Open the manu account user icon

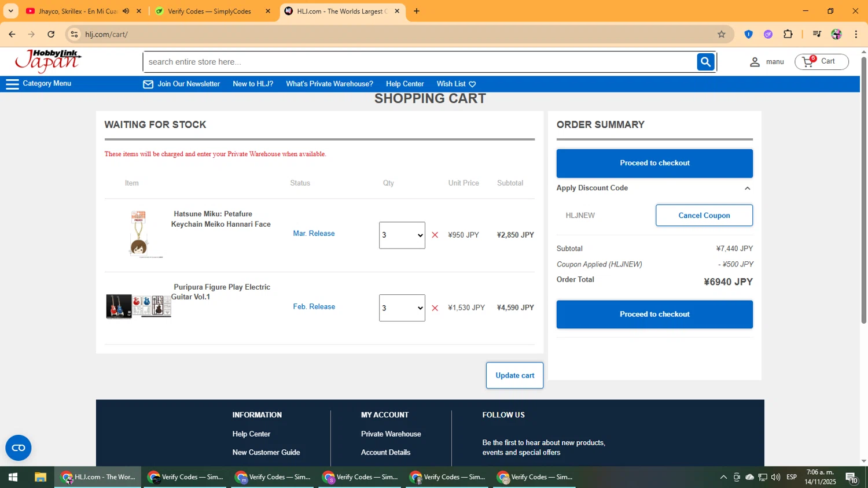pos(755,62)
